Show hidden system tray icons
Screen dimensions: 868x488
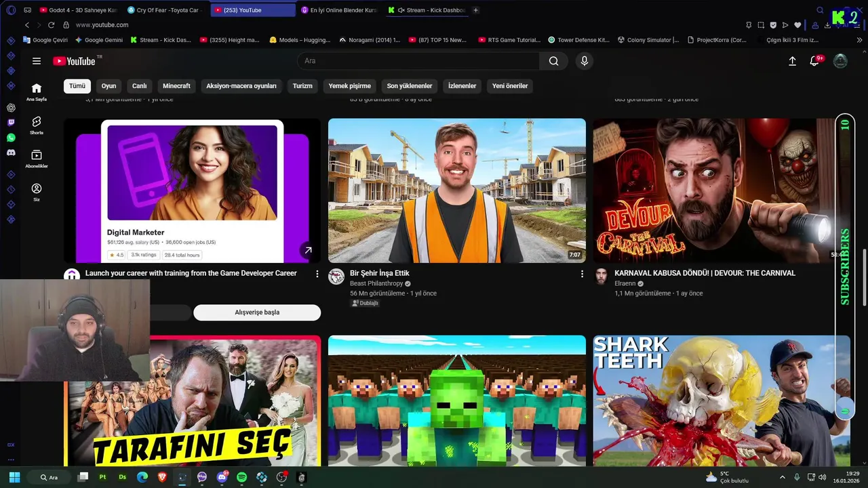(x=782, y=477)
